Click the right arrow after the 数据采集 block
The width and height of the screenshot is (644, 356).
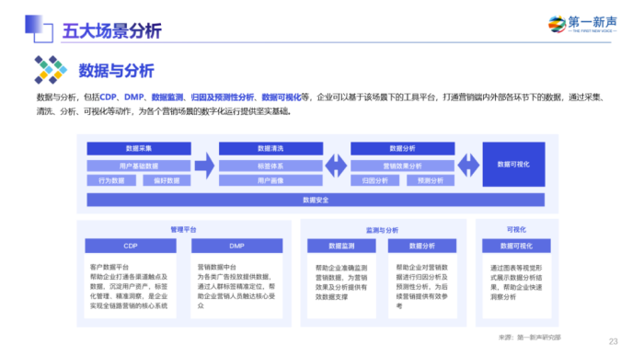click(x=204, y=166)
